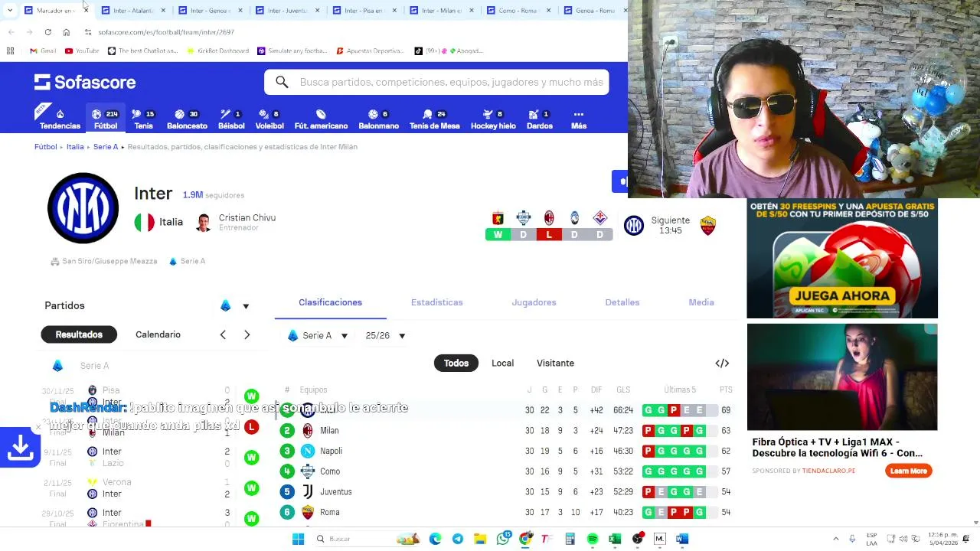Image resolution: width=980 pixels, height=551 pixels.
Task: Click the Inter Milan club crest
Action: click(x=83, y=207)
